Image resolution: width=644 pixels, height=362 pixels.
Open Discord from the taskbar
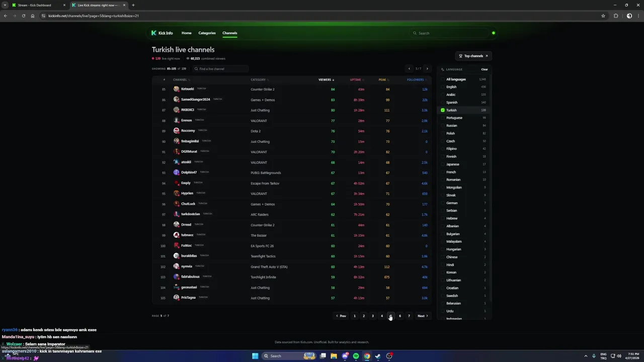pyautogui.click(x=345, y=356)
